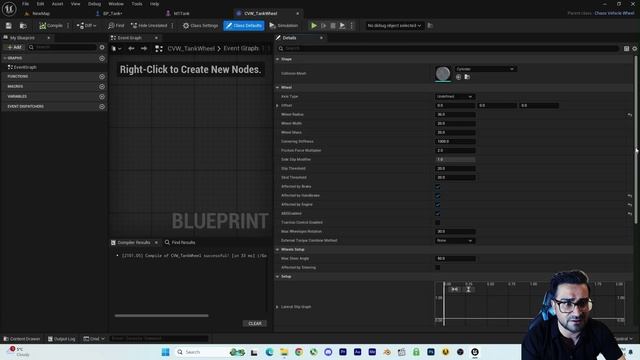
Task: Collapse the Wheels Setup section
Action: (x=278, y=249)
